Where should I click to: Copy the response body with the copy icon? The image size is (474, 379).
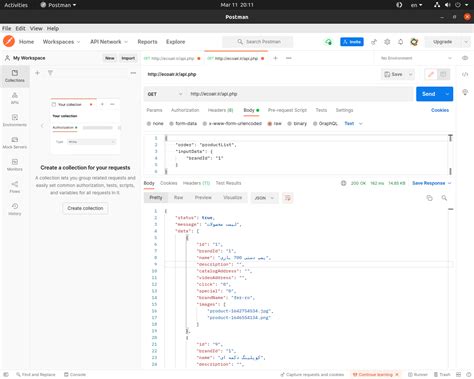[429, 198]
